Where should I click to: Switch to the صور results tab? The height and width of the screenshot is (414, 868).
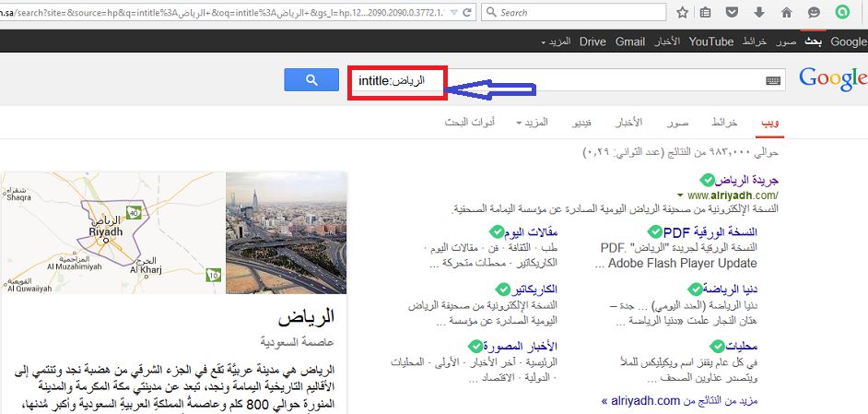pos(677,123)
